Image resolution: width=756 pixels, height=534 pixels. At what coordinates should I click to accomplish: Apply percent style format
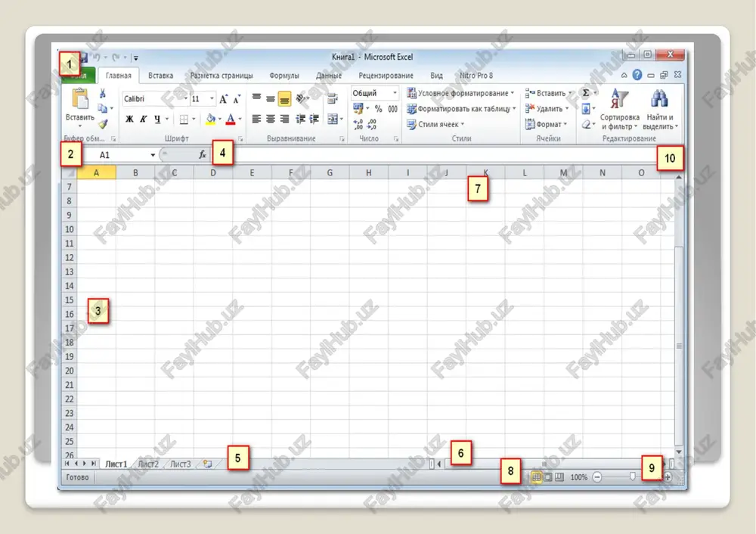click(379, 109)
